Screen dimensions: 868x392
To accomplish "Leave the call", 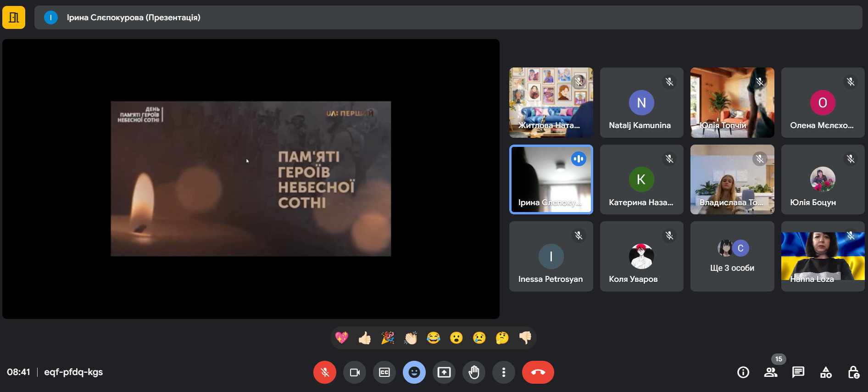I will click(x=538, y=372).
